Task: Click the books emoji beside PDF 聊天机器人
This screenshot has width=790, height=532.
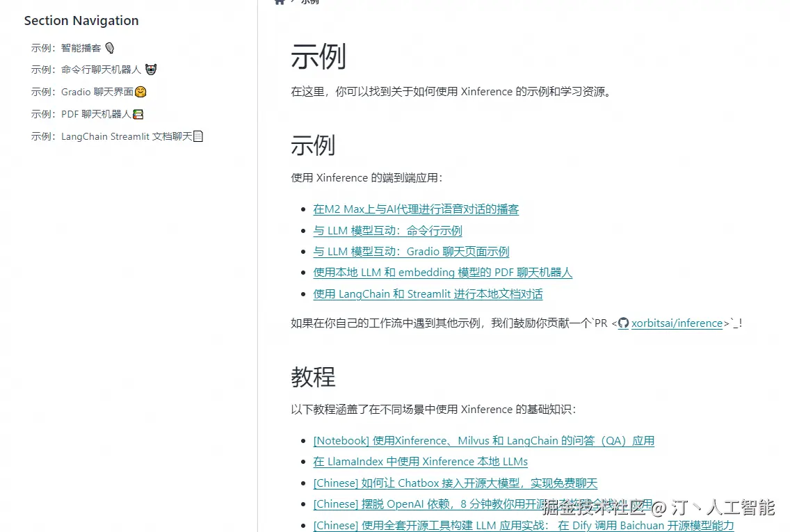Action: (138, 114)
